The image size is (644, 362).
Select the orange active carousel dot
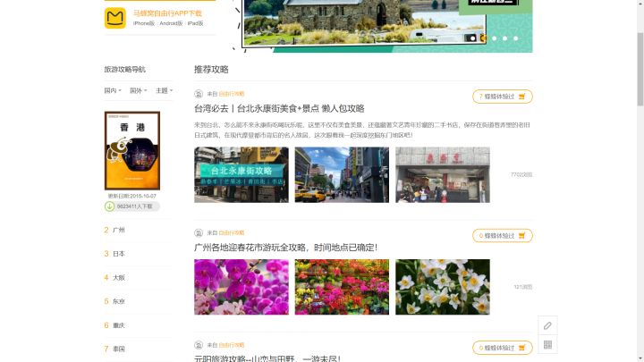pos(483,38)
